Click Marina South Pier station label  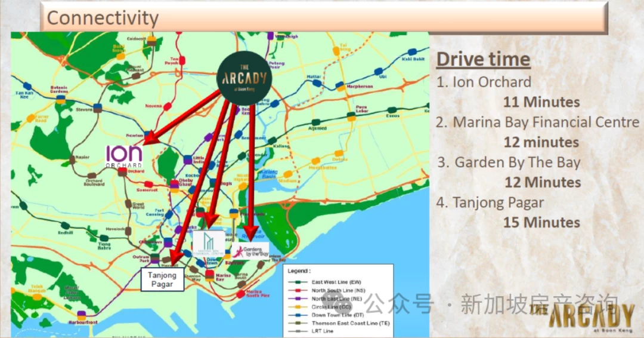[x=258, y=294]
